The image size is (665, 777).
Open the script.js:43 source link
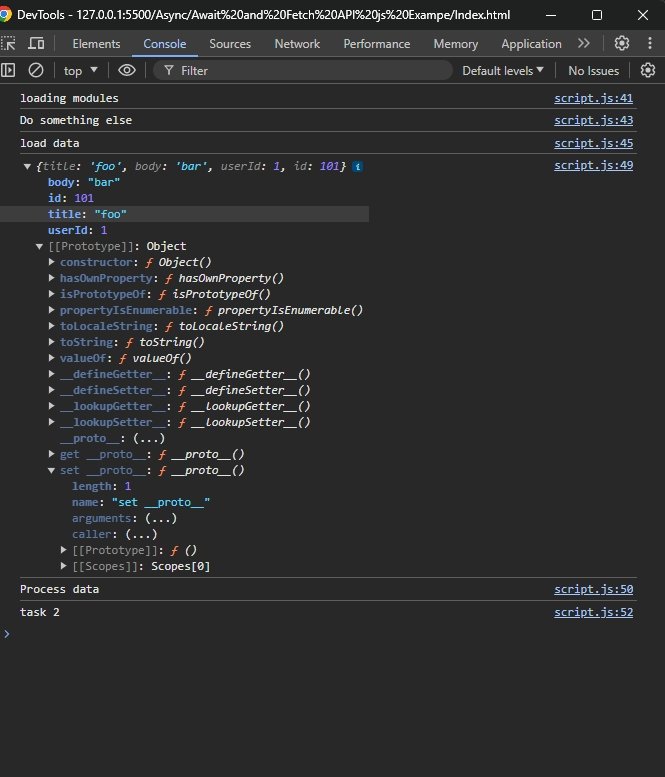coord(593,120)
